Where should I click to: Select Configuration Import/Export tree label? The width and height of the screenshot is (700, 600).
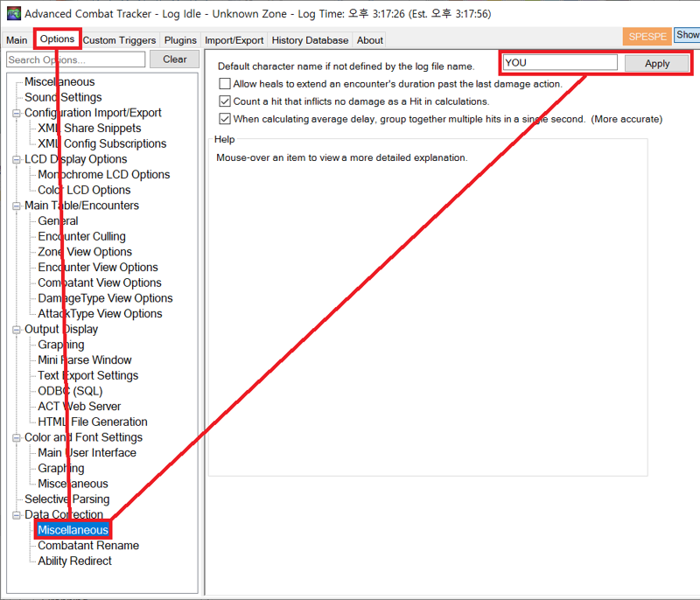click(93, 113)
